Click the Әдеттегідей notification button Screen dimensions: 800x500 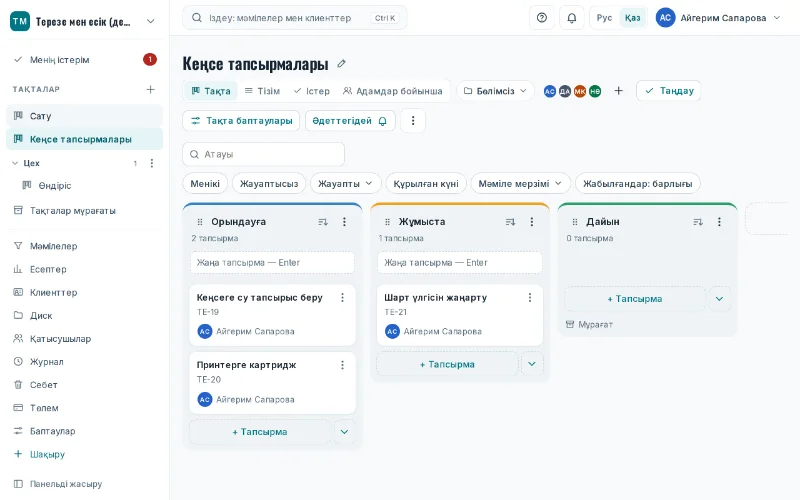(x=350, y=121)
